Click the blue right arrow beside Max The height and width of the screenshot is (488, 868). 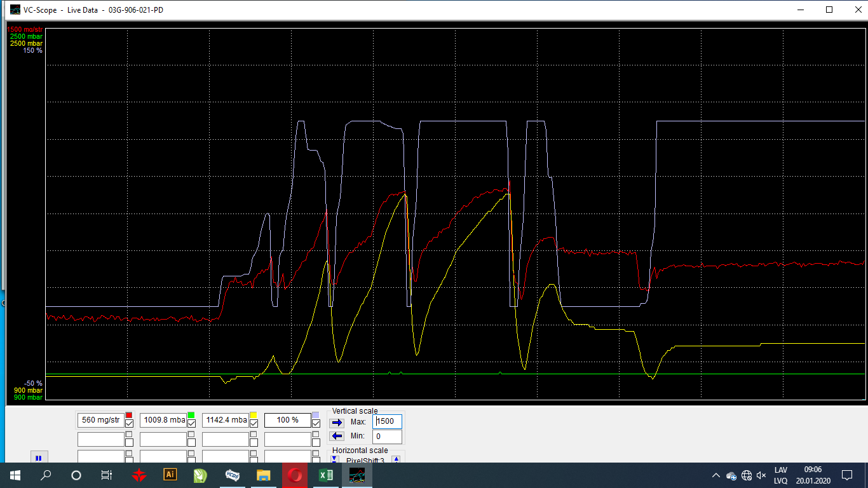[x=337, y=423]
